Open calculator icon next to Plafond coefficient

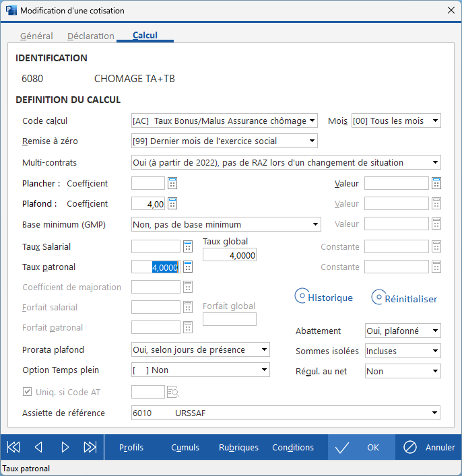172,203
